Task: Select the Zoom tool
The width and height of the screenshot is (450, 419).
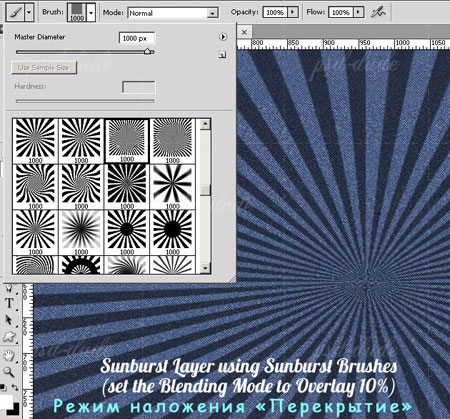Action: (9, 372)
